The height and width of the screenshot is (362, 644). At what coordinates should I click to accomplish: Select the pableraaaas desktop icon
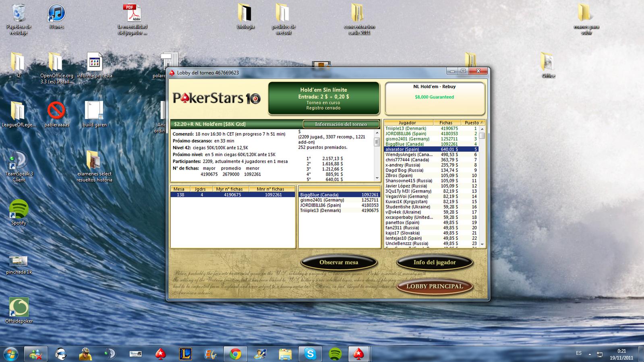56,114
